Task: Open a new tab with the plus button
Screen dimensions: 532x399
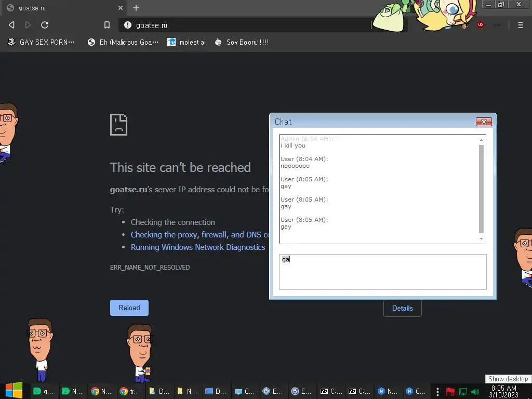Action: pyautogui.click(x=136, y=8)
